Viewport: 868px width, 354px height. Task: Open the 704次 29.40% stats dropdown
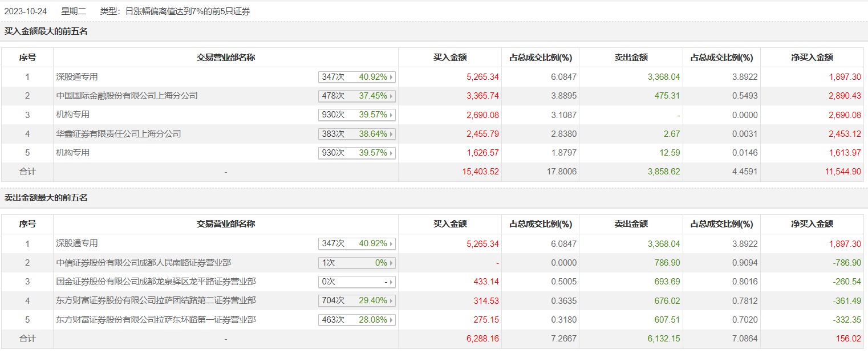356,300
